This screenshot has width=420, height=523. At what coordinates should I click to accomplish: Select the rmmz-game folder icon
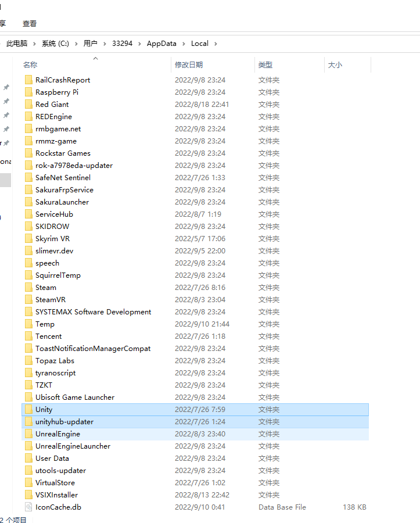28,141
